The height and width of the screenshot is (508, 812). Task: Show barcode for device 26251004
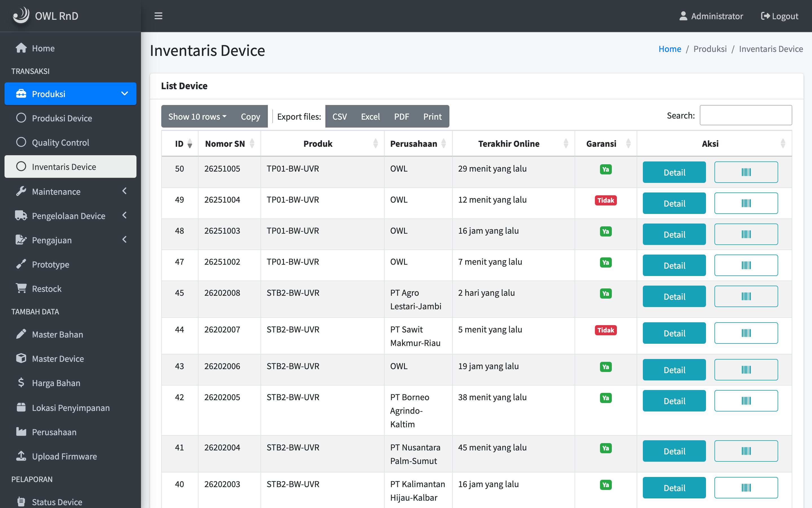(x=746, y=203)
